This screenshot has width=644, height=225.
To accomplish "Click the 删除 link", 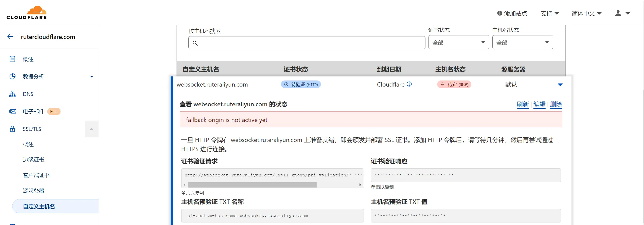I will point(556,104).
